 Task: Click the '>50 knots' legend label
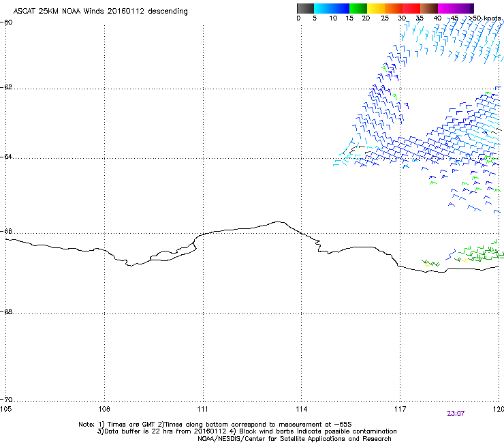484,18
